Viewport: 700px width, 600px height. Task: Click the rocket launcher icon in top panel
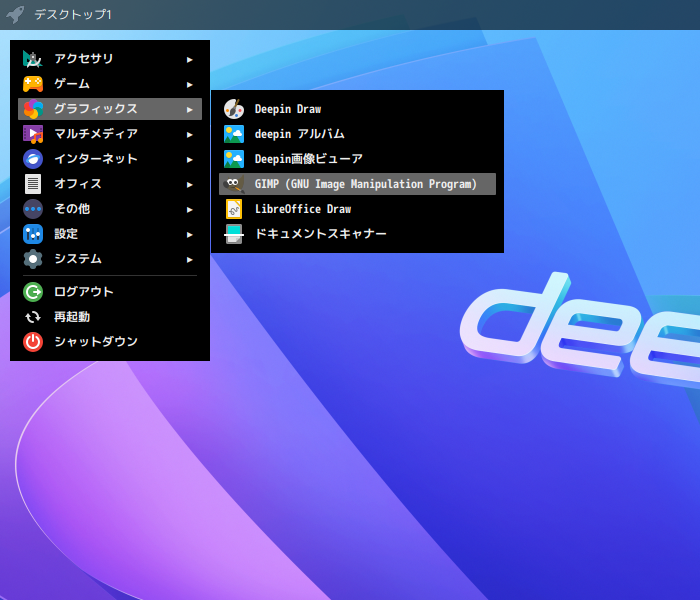pos(15,14)
